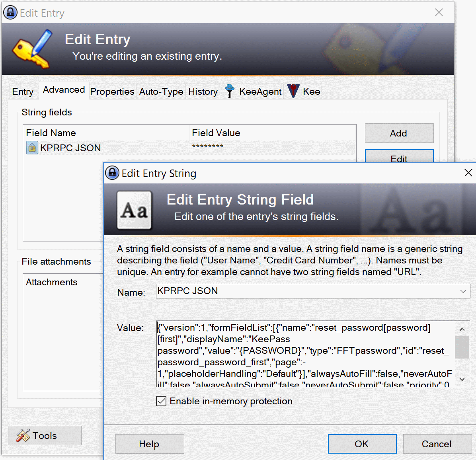
Task: Open Help in Edit Entry String dialog
Action: click(150, 444)
